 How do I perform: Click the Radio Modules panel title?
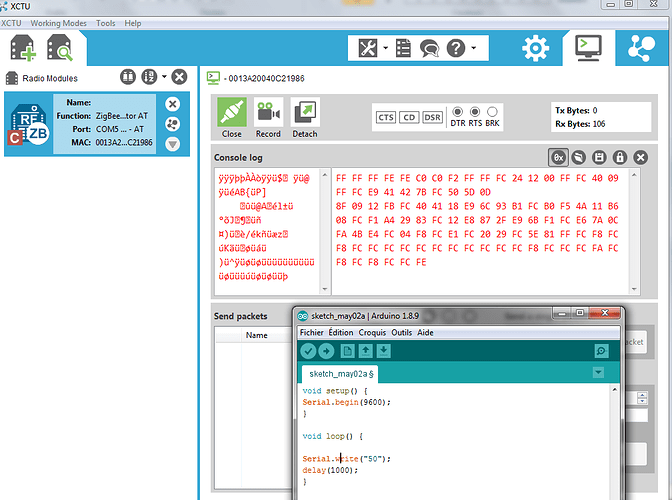point(50,78)
